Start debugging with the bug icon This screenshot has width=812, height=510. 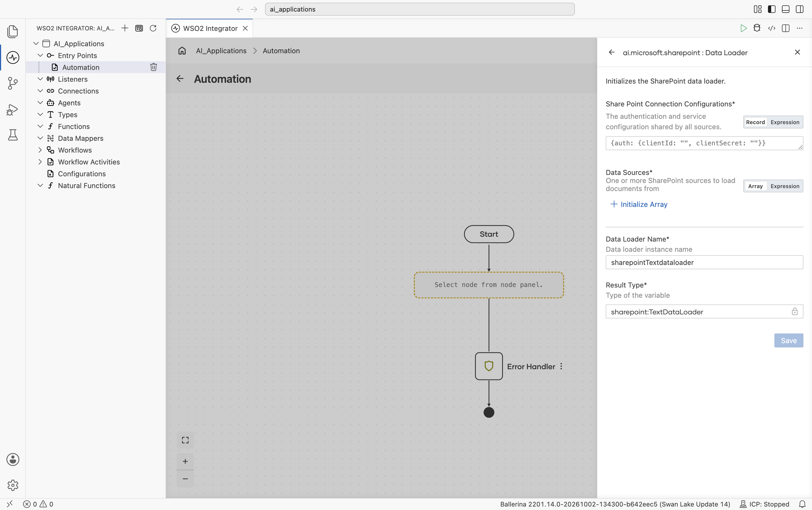(x=757, y=28)
